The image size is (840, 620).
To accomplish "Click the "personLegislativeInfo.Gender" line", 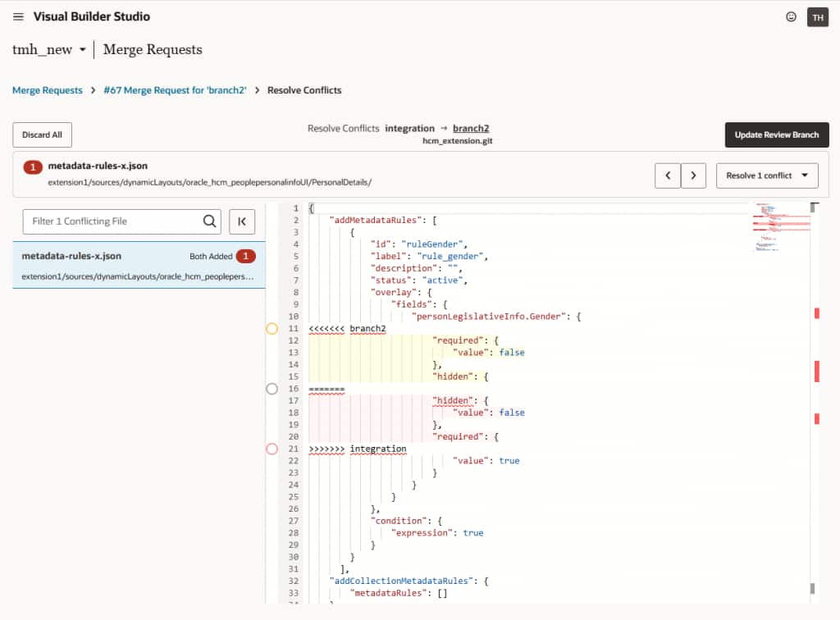I will pyautogui.click(x=496, y=317).
